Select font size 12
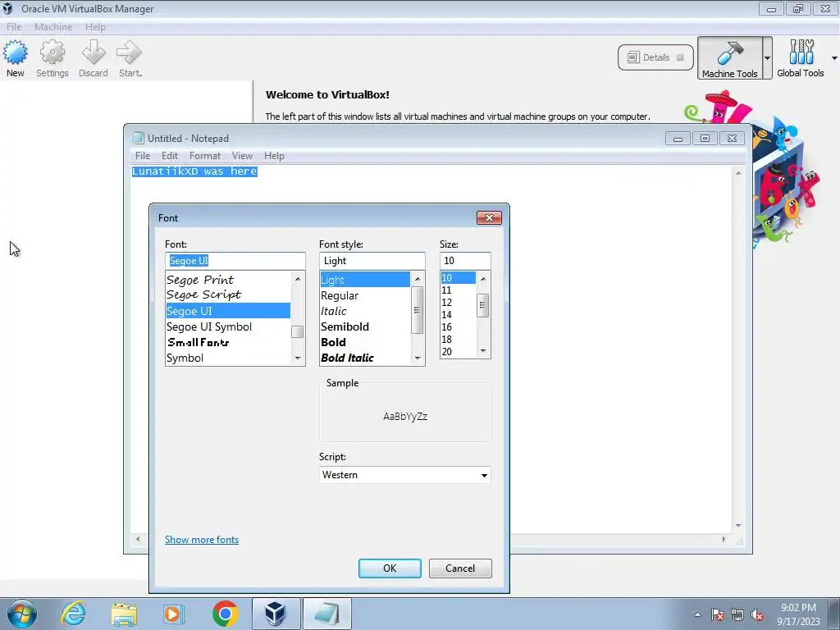 (x=458, y=303)
